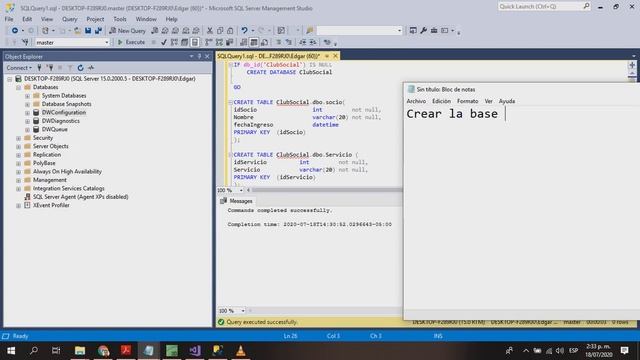Close the Object Explorer panel
This screenshot has height=360, width=640.
207,56
